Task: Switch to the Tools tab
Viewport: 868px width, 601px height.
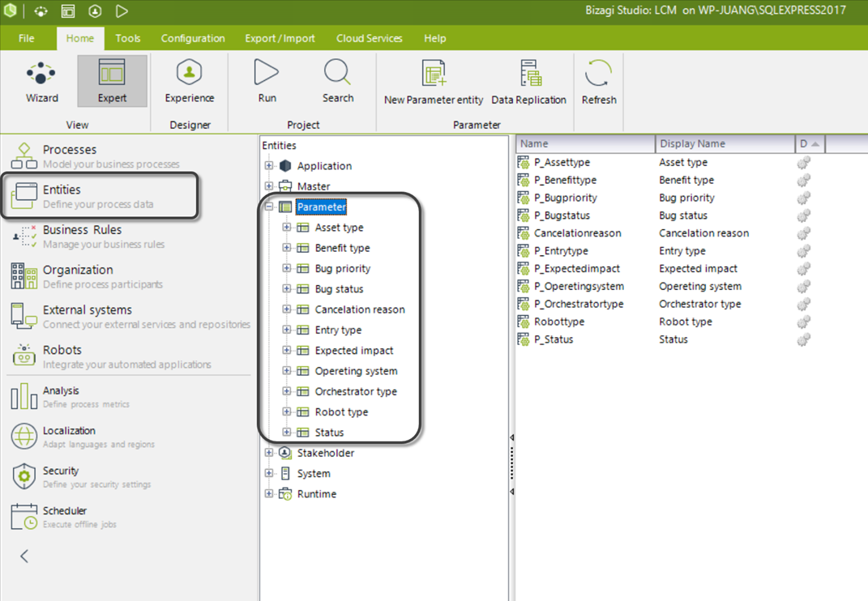Action: tap(128, 38)
